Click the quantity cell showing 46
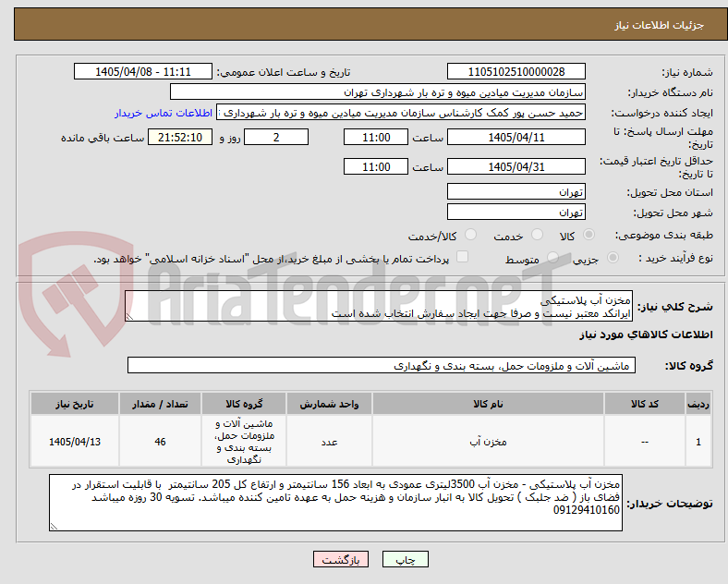The height and width of the screenshot is (584, 728). point(160,442)
